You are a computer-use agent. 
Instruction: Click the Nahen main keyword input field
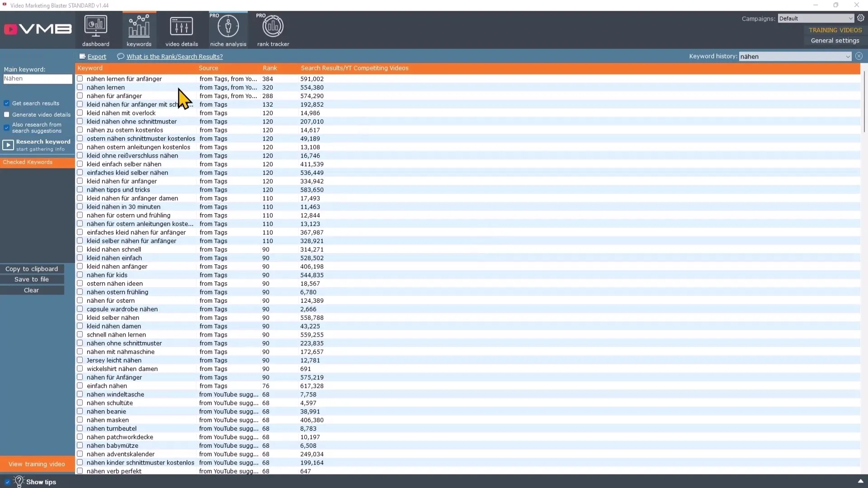pyautogui.click(x=37, y=79)
